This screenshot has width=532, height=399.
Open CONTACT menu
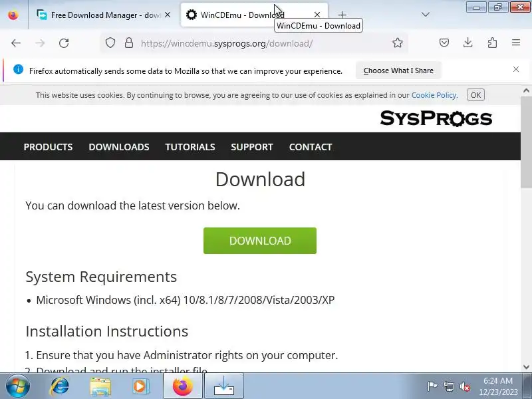311,147
